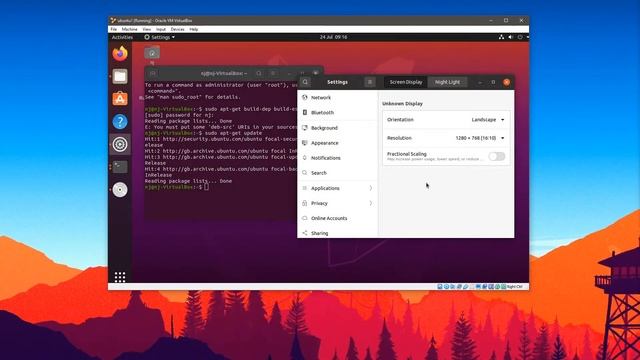Maximize the Settings window

coord(493,82)
